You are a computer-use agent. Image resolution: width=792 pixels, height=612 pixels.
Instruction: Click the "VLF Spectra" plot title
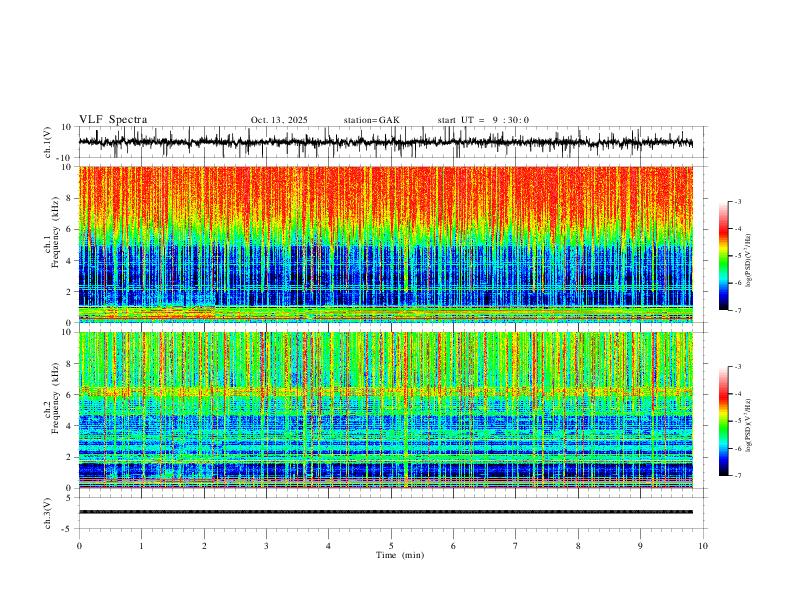[113, 120]
